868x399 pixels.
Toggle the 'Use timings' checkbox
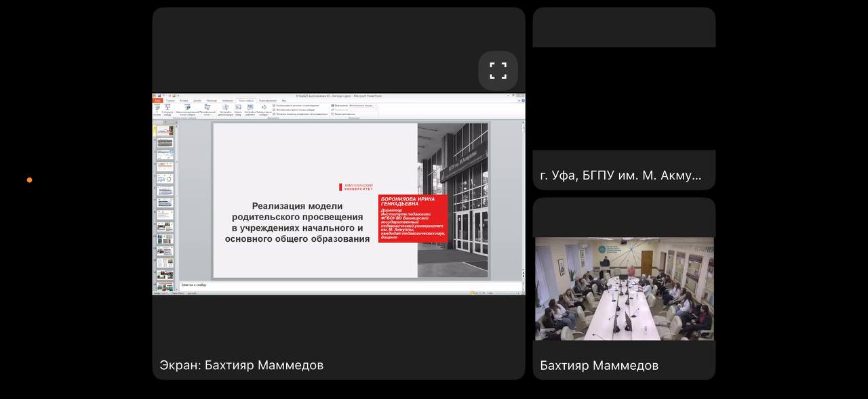point(274,110)
